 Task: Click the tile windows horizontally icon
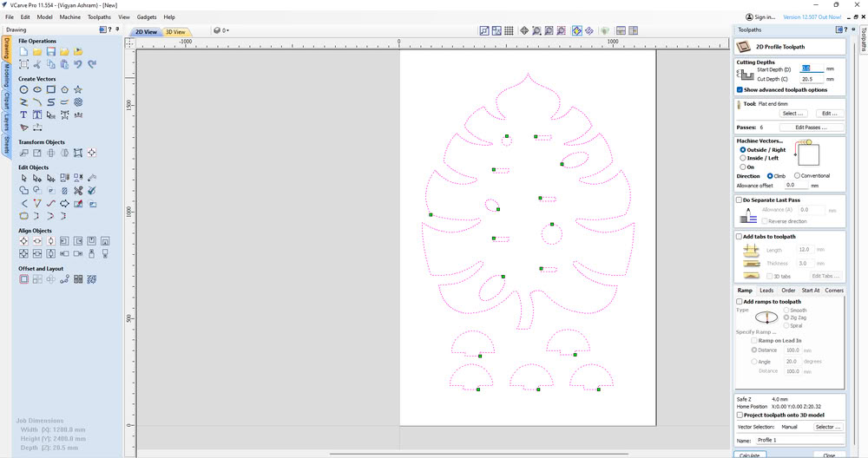(x=621, y=31)
